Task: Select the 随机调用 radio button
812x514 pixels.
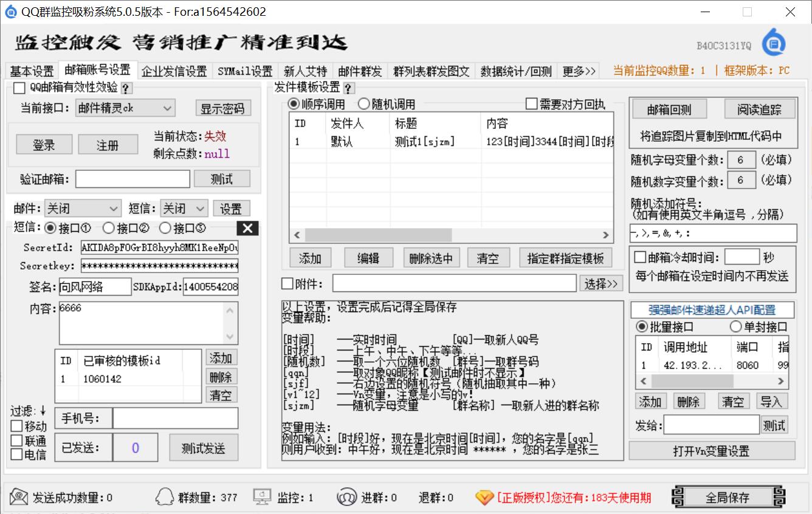Action: 363,104
